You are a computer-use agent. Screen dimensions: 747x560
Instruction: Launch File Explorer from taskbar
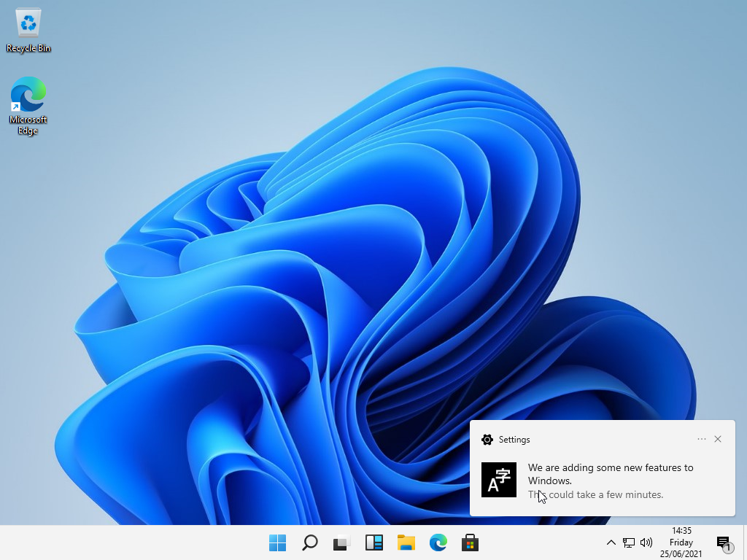(406, 542)
